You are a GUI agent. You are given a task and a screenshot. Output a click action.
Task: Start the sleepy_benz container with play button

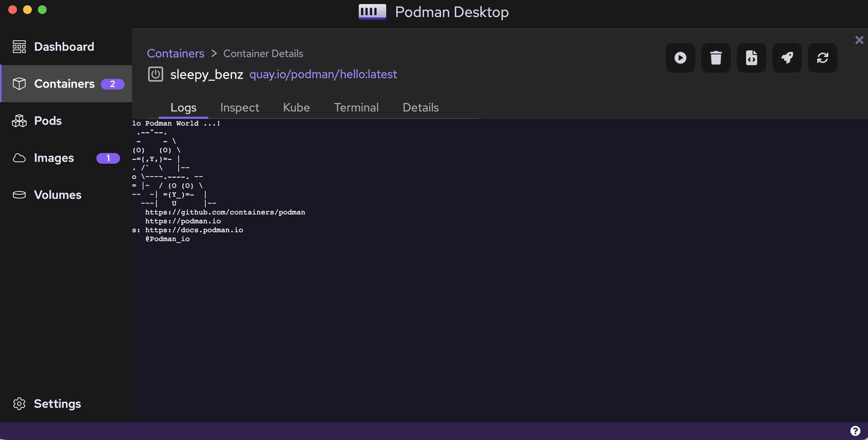click(x=680, y=58)
